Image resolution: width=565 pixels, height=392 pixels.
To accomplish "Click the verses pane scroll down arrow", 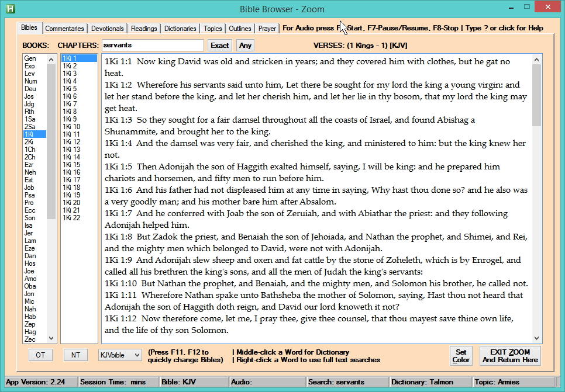I will (536, 338).
